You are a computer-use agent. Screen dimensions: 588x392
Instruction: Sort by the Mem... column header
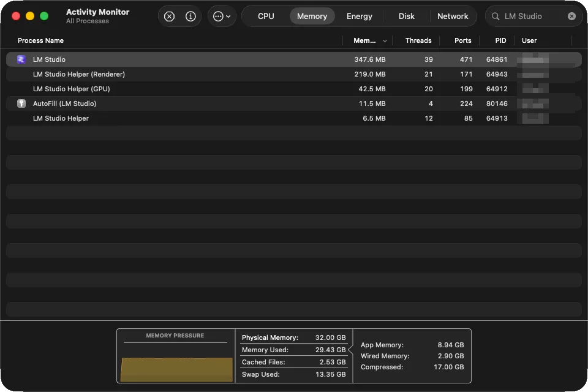364,40
